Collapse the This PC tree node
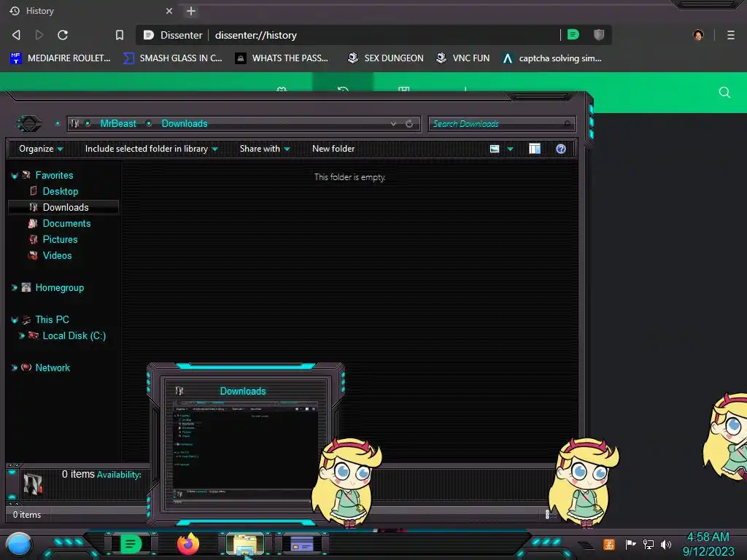Screen dimensions: 747x560 coord(15,320)
